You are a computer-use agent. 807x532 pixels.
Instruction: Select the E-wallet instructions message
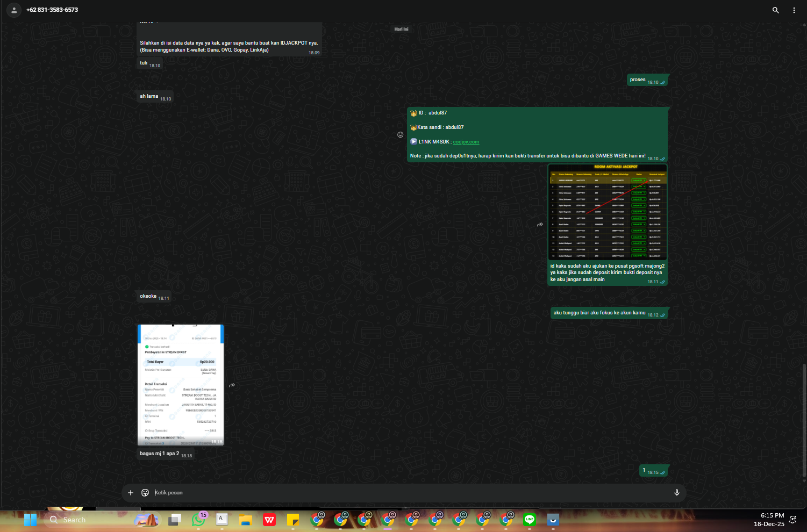[229, 46]
